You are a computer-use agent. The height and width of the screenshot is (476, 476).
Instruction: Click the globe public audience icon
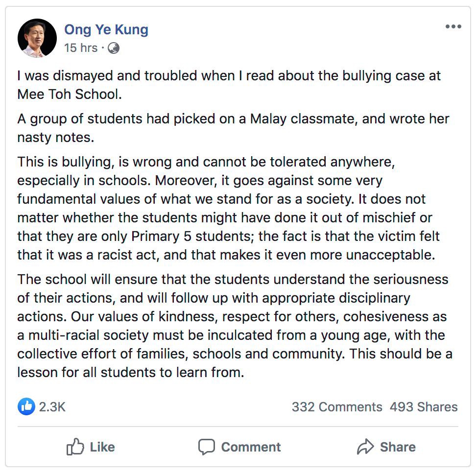coord(114,48)
